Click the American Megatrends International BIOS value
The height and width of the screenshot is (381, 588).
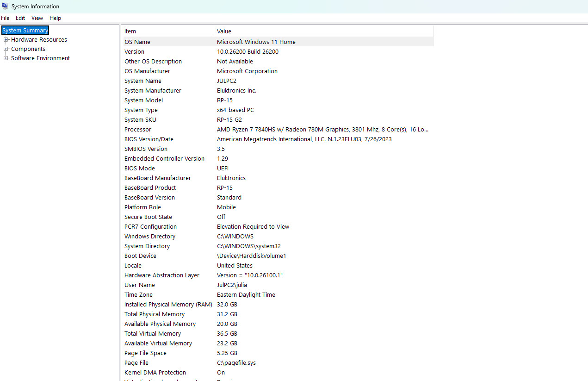click(304, 139)
